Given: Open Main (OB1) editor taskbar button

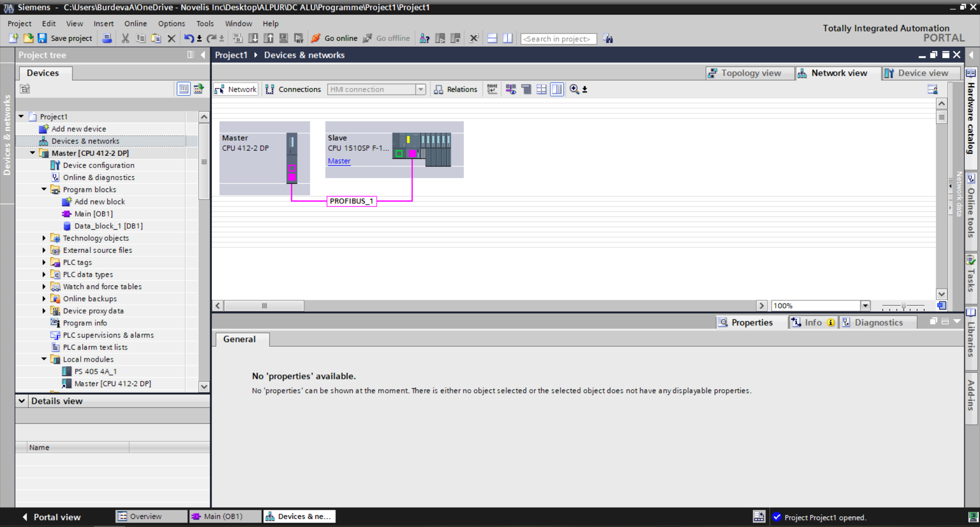Looking at the screenshot, I should pyautogui.click(x=225, y=516).
